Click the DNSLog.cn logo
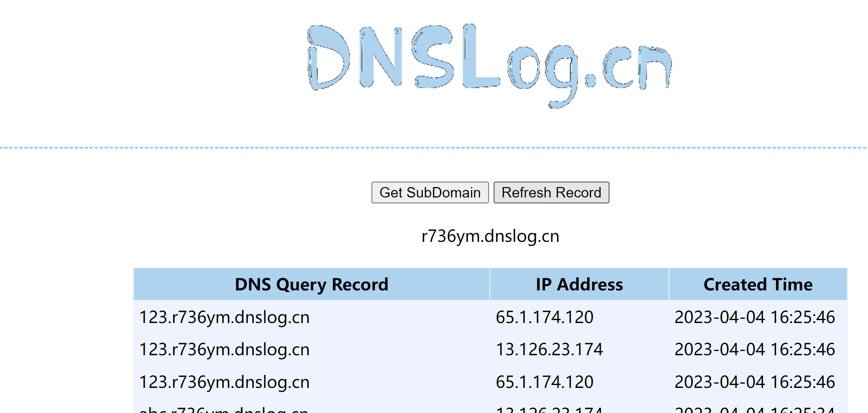The height and width of the screenshot is (413, 868). (489, 65)
